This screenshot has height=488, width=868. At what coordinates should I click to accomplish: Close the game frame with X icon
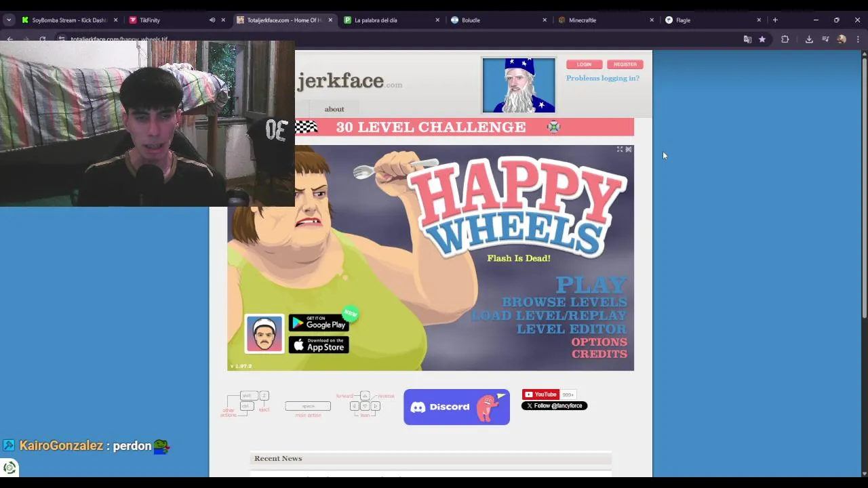click(629, 149)
